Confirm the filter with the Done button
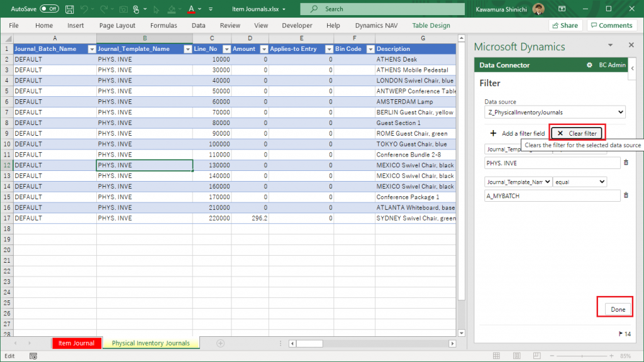 618,309
